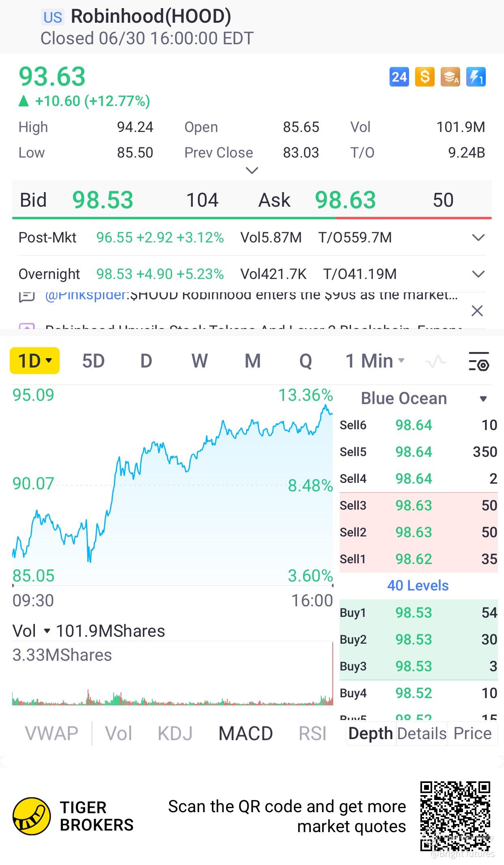Tap Sell4 row with size 2
The width and height of the screenshot is (504, 865).
(x=418, y=479)
